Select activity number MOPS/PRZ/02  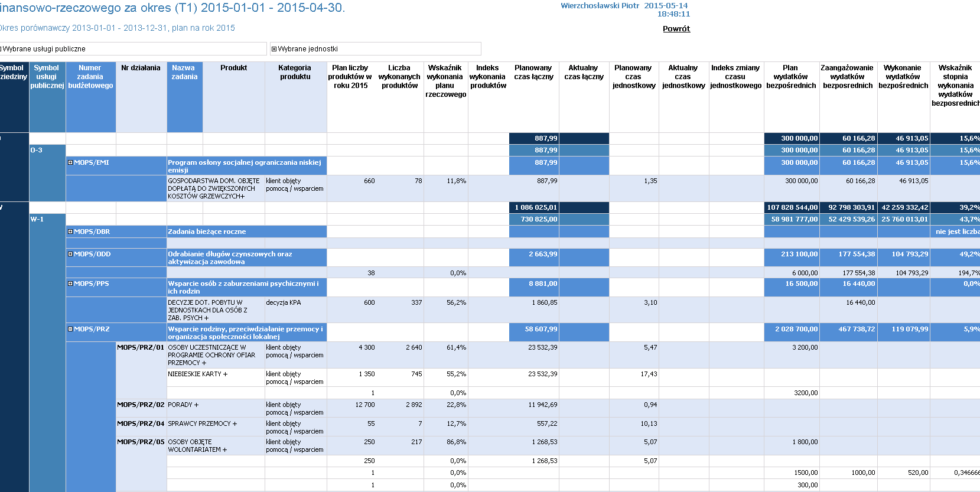(x=141, y=405)
